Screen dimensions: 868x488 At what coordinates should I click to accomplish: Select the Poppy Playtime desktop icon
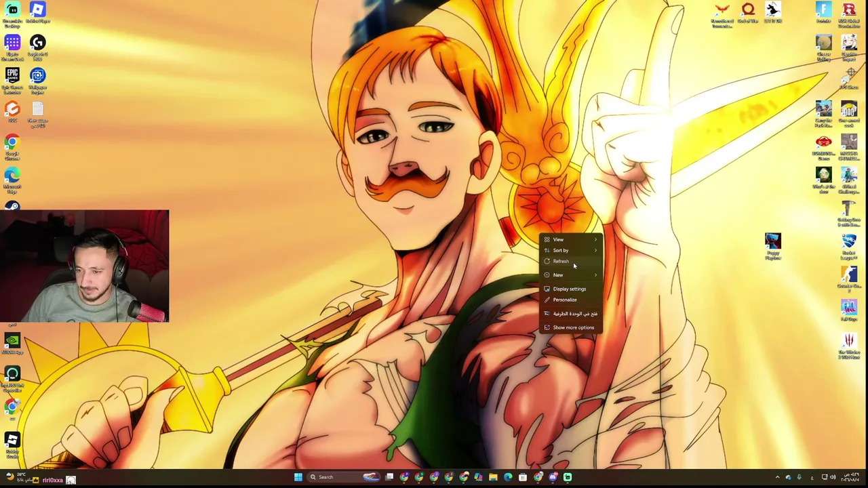pos(773,245)
